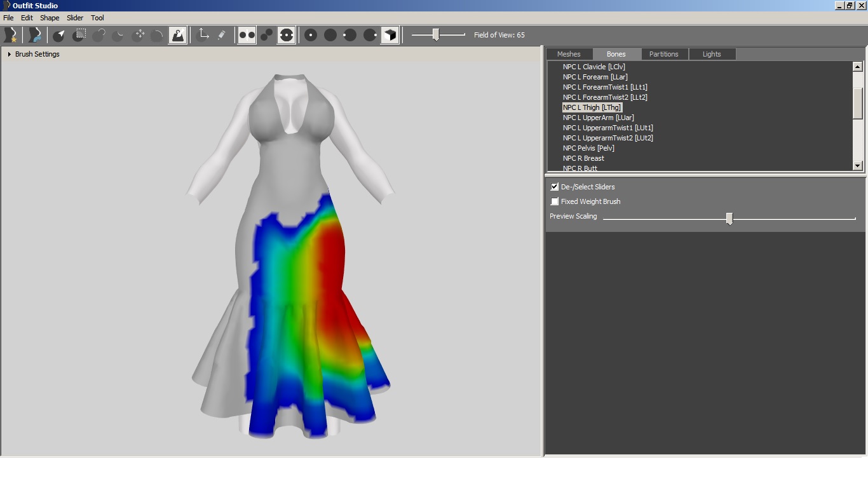Click the Preview Scaling slider handle
Image resolution: width=868 pixels, height=488 pixels.
pyautogui.click(x=729, y=219)
